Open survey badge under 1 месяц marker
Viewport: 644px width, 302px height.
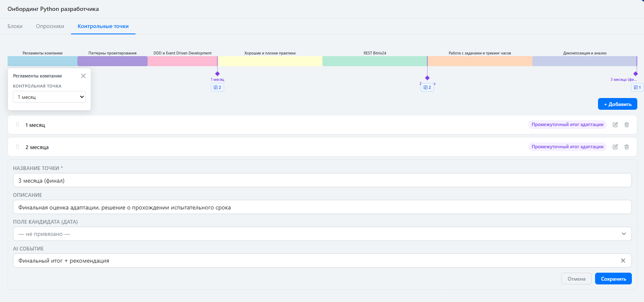coord(217,88)
